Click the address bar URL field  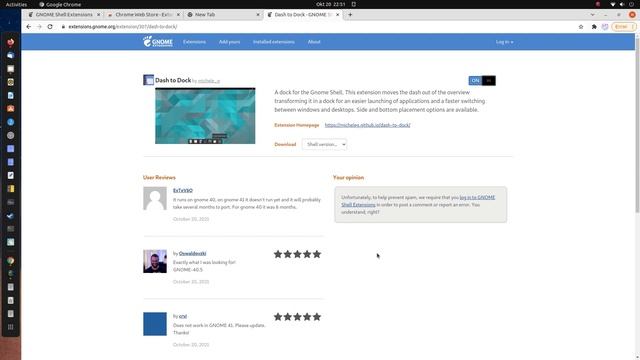pos(318,27)
